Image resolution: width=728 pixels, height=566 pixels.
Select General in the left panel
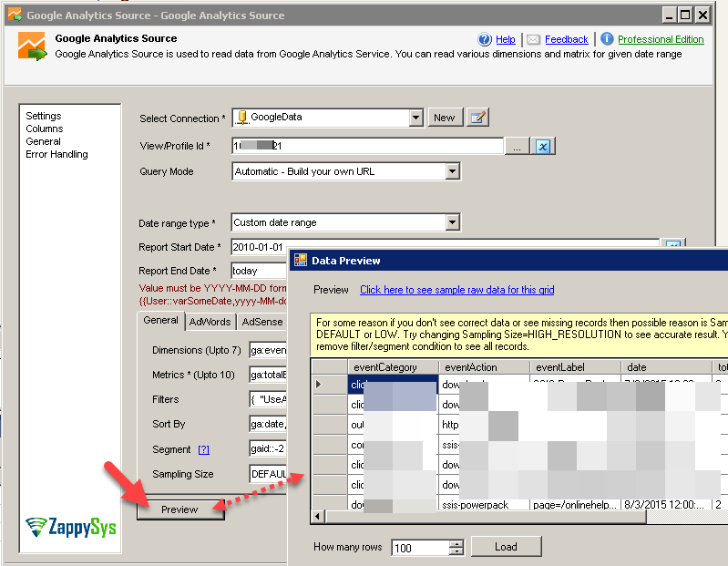(43, 141)
